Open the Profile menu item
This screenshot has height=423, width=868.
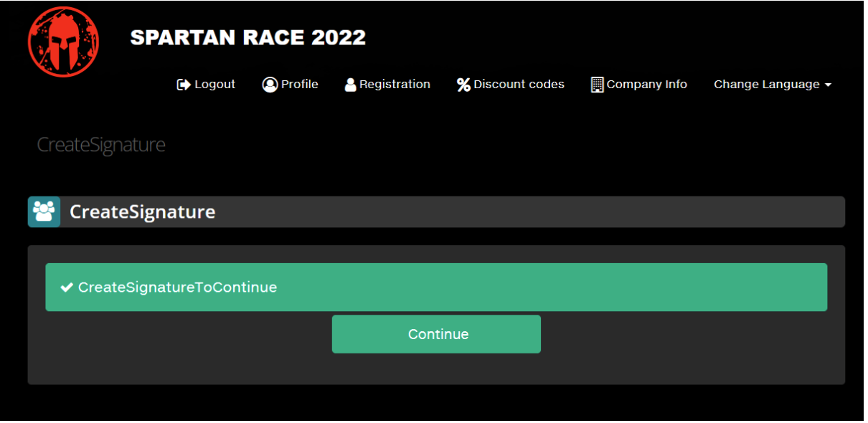coord(299,85)
